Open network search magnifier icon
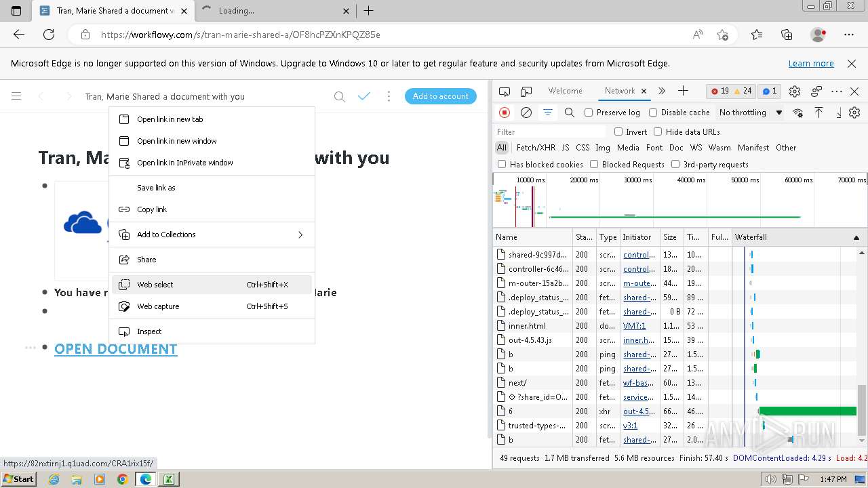The width and height of the screenshot is (868, 488). tap(570, 113)
